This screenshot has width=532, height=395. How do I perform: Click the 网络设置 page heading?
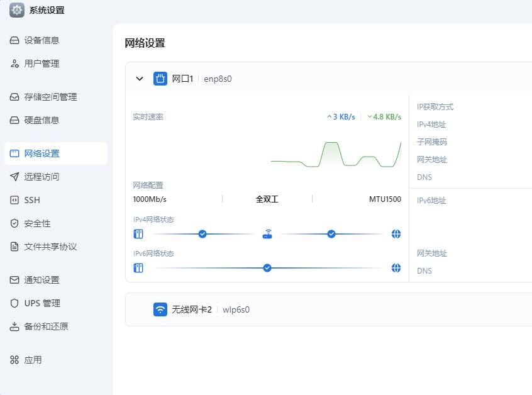[145, 43]
